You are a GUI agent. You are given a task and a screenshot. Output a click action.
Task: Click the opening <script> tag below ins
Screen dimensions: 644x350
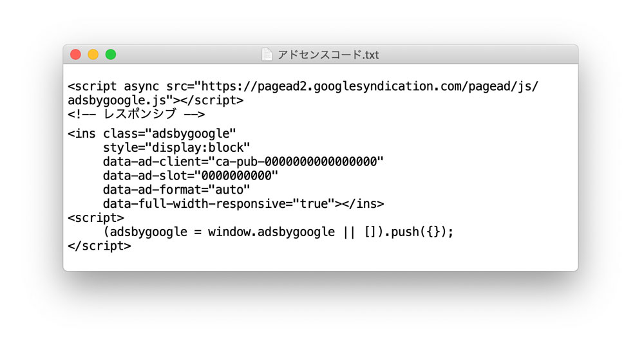click(x=96, y=217)
